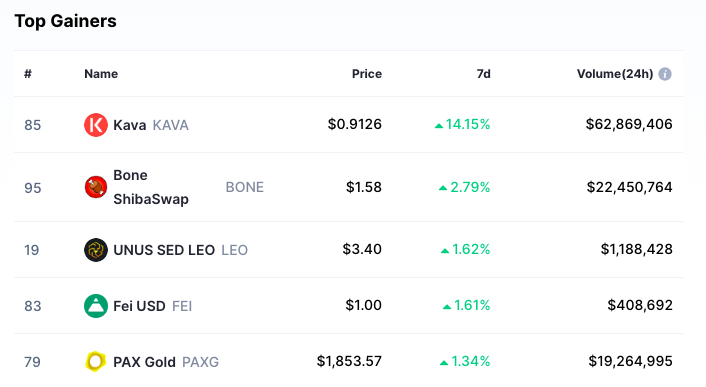
Task: Click the Top Gainers heading
Action: point(66,21)
